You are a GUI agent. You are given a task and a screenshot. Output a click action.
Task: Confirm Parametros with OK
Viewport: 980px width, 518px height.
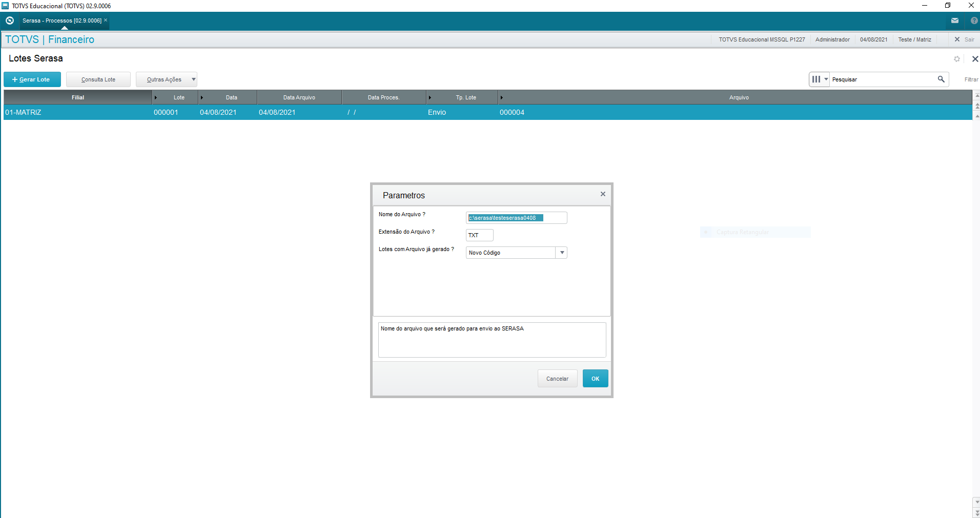pyautogui.click(x=595, y=379)
